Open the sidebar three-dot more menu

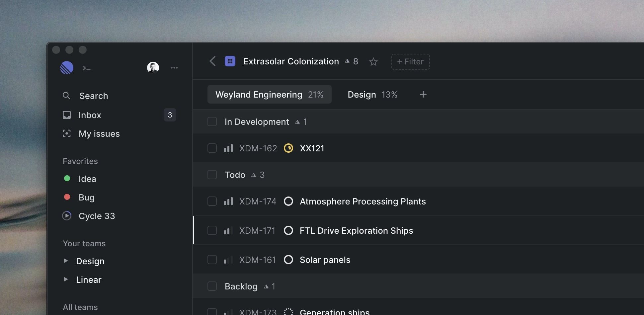tap(174, 68)
